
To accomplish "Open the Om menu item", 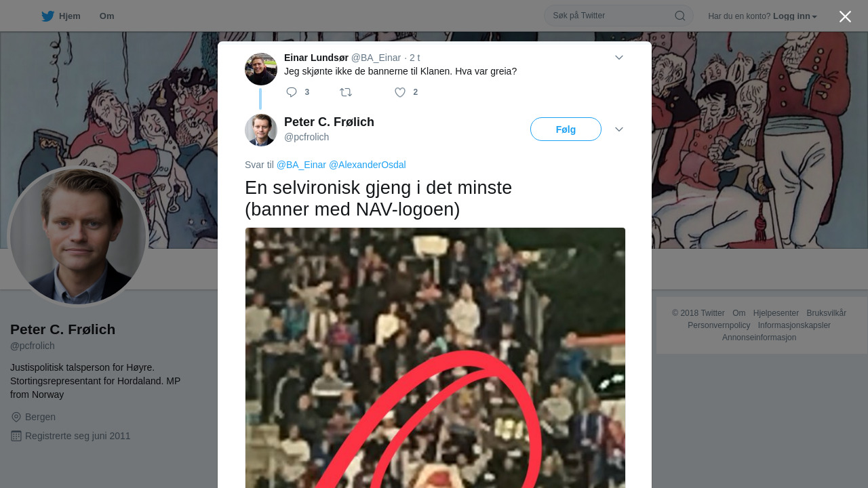I will click(x=106, y=16).
